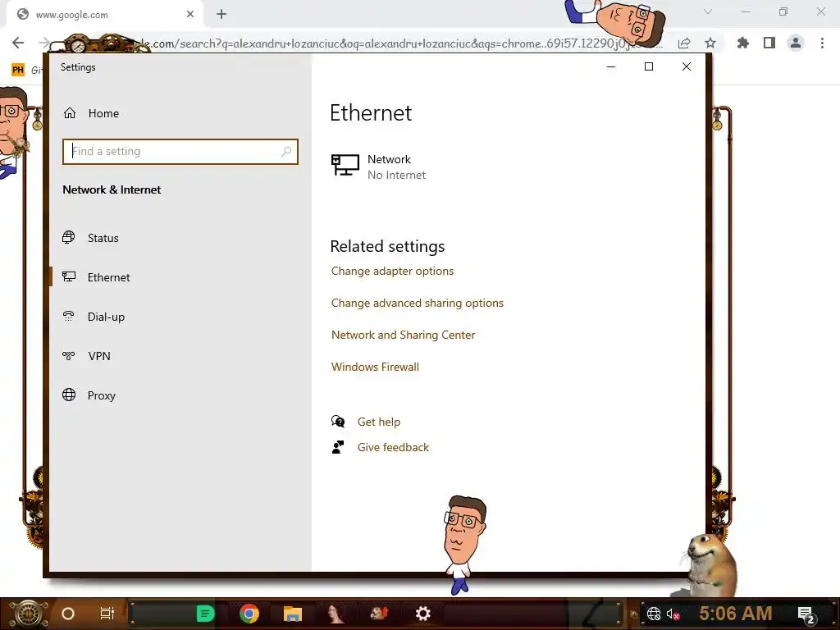The height and width of the screenshot is (630, 840).
Task: Close the Chrome window
Action: pyautogui.click(x=820, y=11)
